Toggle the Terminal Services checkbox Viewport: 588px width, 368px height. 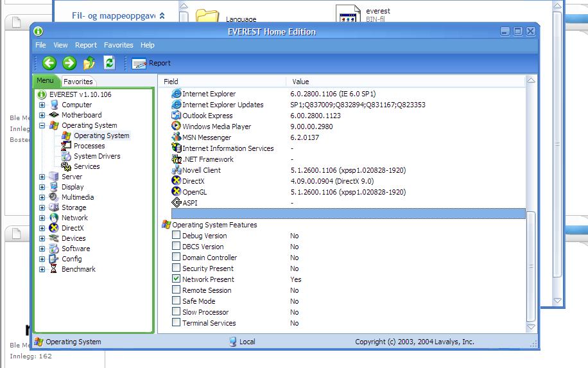(176, 322)
